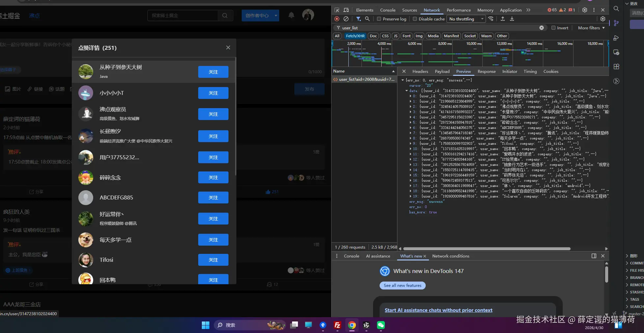This screenshot has height=333, width=644.
Task: Open Start AI assistance chats without prior context link
Action: point(439,310)
